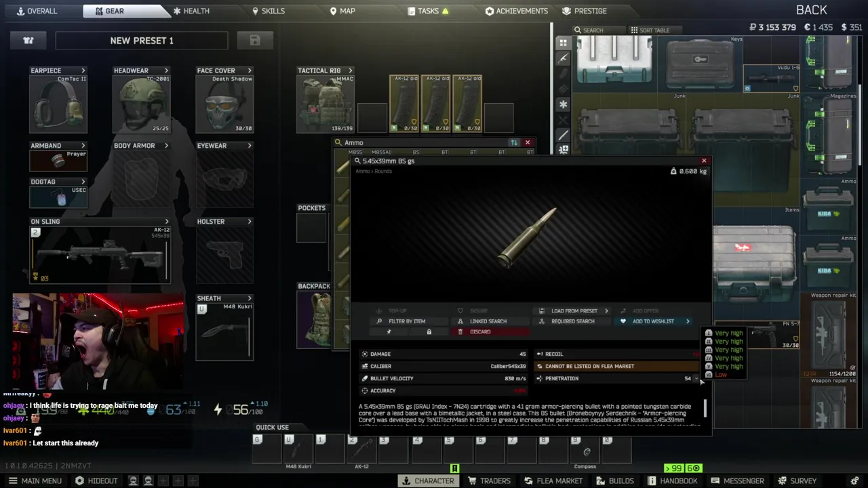
Task: Click the Ammo window sort arrows icon
Action: point(514,142)
